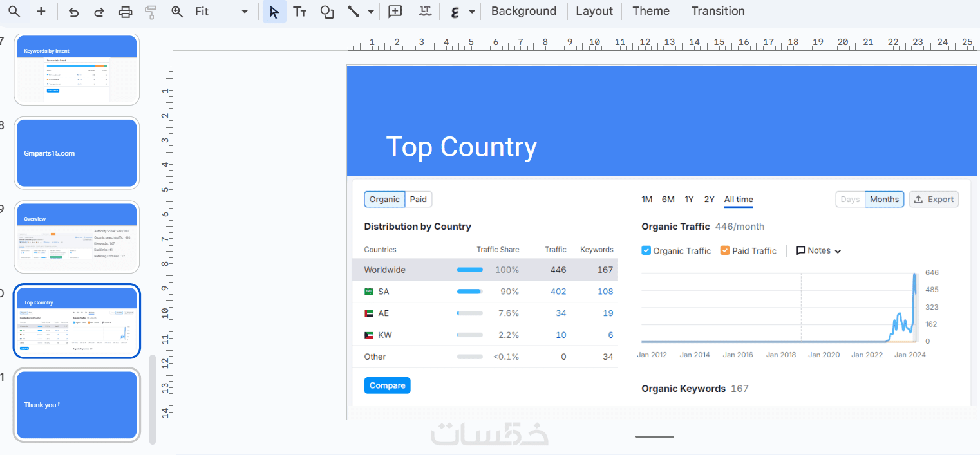Add a comment with the comment icon
980x455 pixels.
tap(395, 12)
